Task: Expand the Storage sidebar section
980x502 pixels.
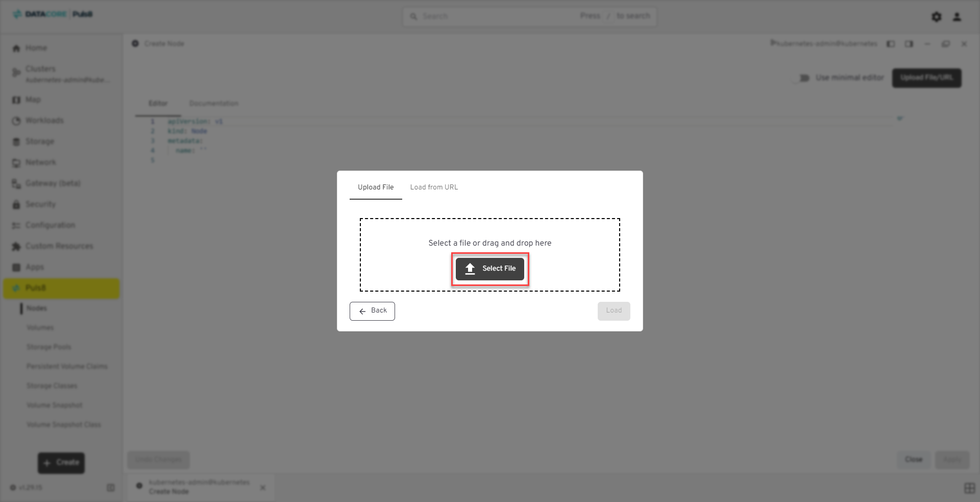Action: tap(40, 141)
